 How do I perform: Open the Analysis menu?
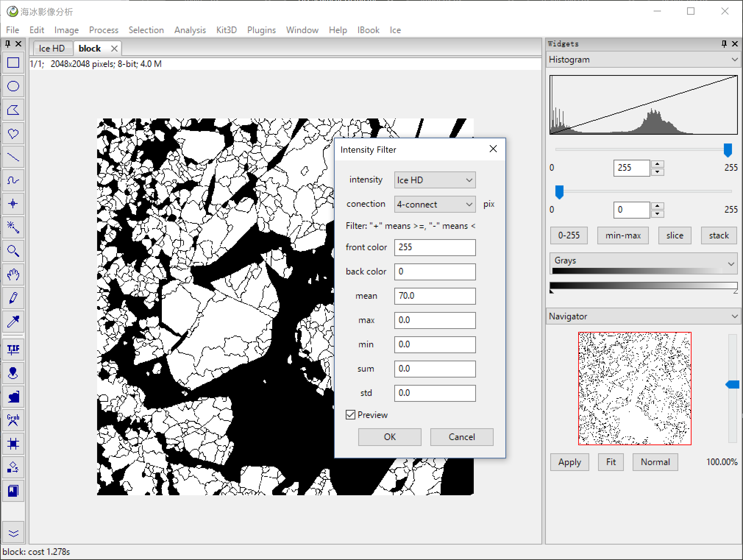[x=190, y=30]
